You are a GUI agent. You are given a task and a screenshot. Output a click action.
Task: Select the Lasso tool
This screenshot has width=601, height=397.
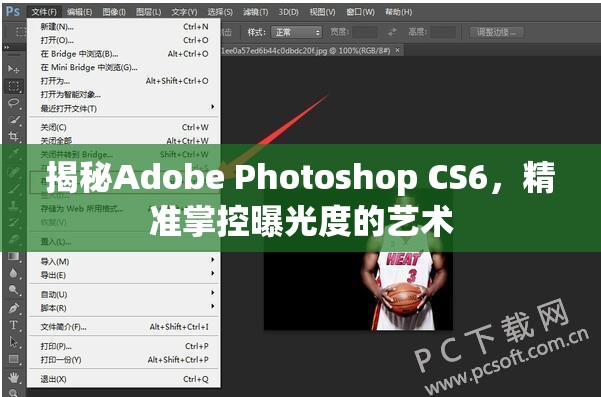point(13,103)
